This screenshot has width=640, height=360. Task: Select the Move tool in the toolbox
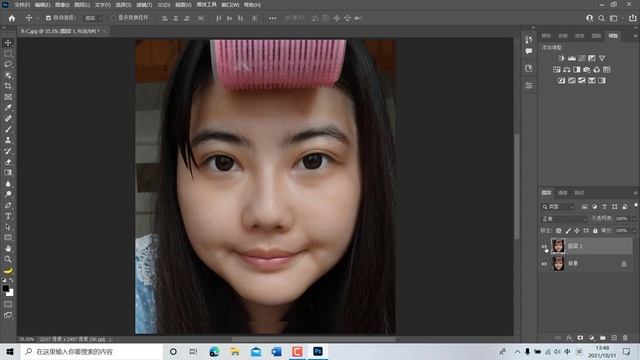(8, 43)
